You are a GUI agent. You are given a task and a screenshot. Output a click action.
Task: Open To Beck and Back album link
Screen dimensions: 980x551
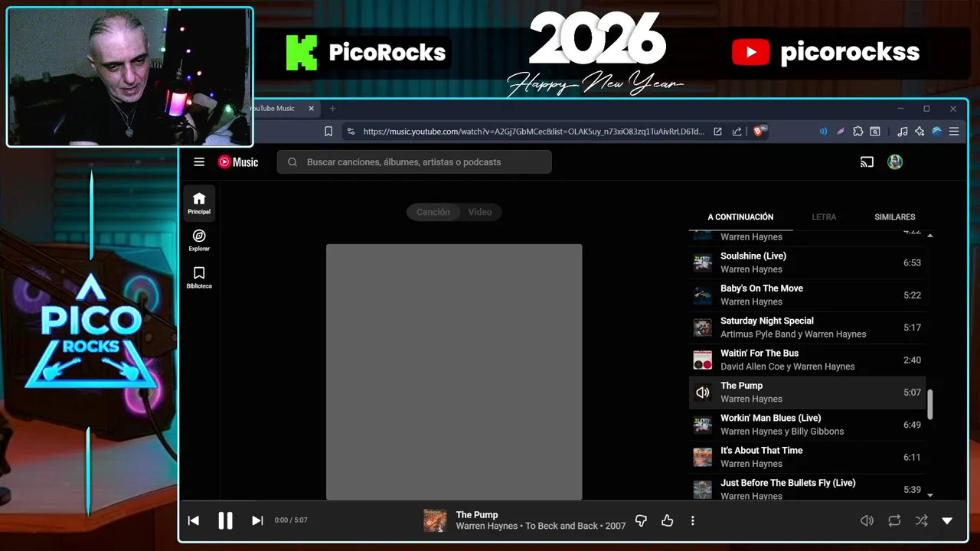[x=561, y=526]
